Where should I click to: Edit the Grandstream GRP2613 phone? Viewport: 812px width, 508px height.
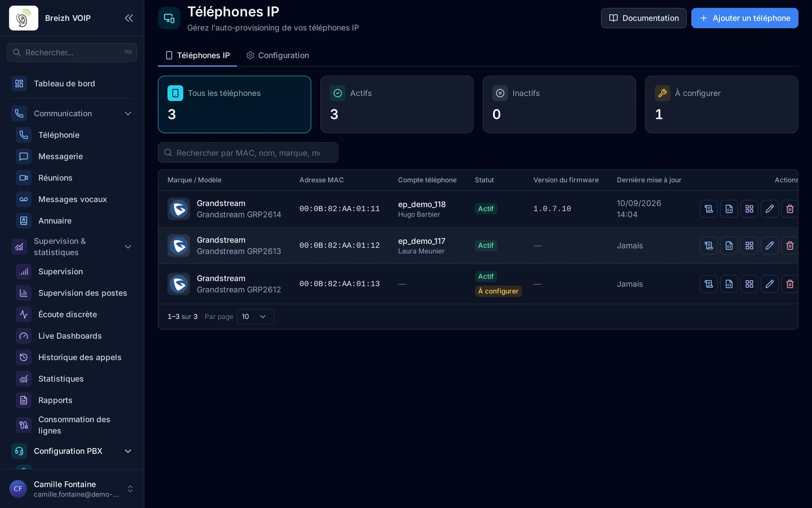tap(770, 246)
